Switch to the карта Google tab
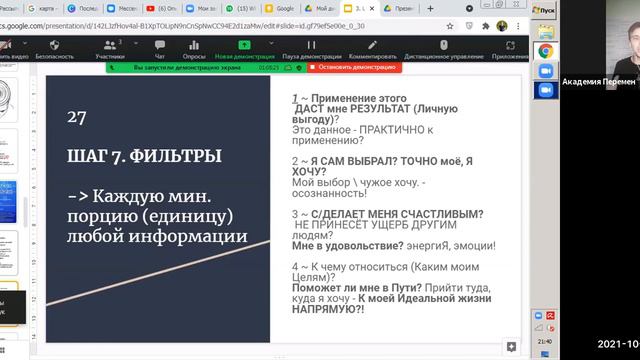The height and width of the screenshot is (360, 640). click(42, 9)
